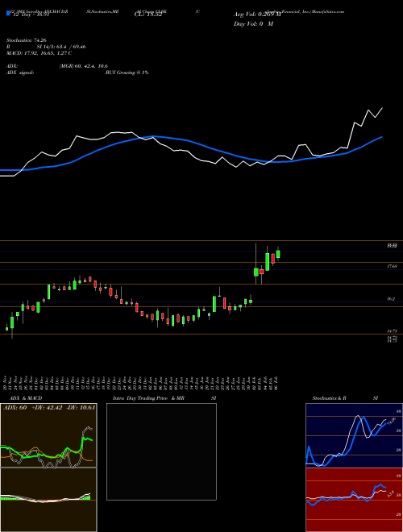Open the ADX indicator chart thumbnail
This screenshot has height=532, width=403.
pyautogui.click(x=48, y=435)
